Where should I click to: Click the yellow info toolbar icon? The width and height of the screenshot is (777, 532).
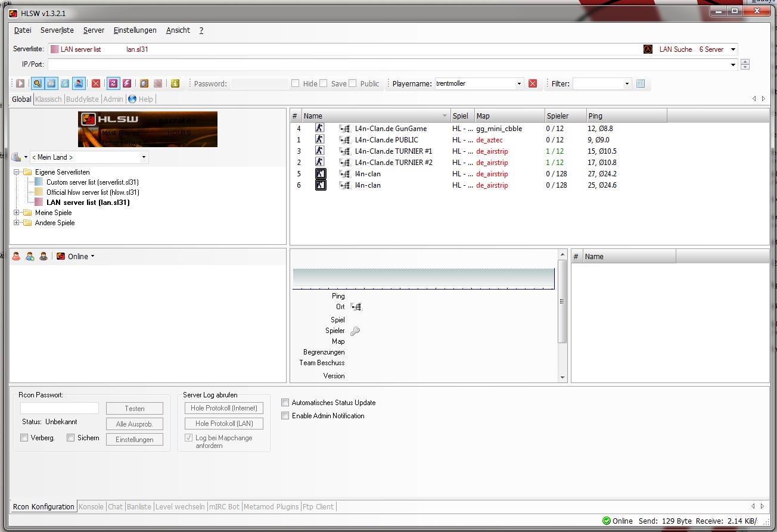coord(175,84)
